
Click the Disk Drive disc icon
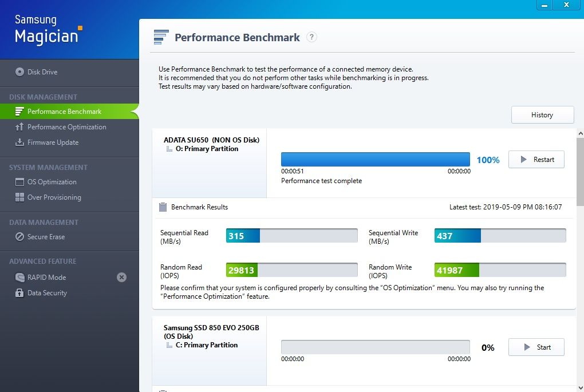point(19,72)
